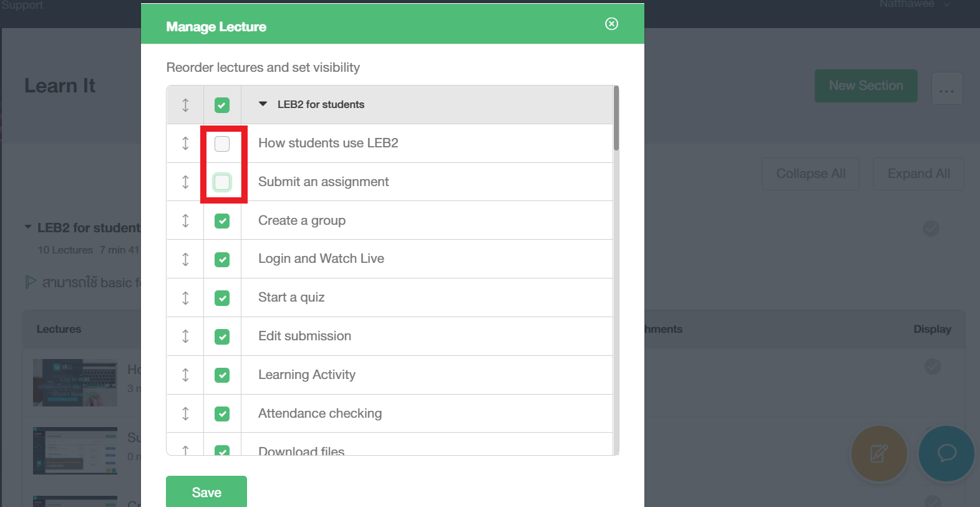Image resolution: width=980 pixels, height=507 pixels.
Task: Click the section display checkmark icon
Action: click(x=931, y=229)
